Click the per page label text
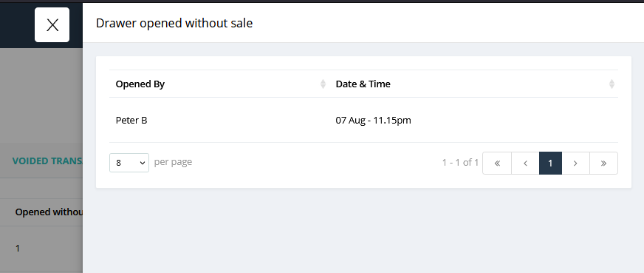 click(x=173, y=162)
